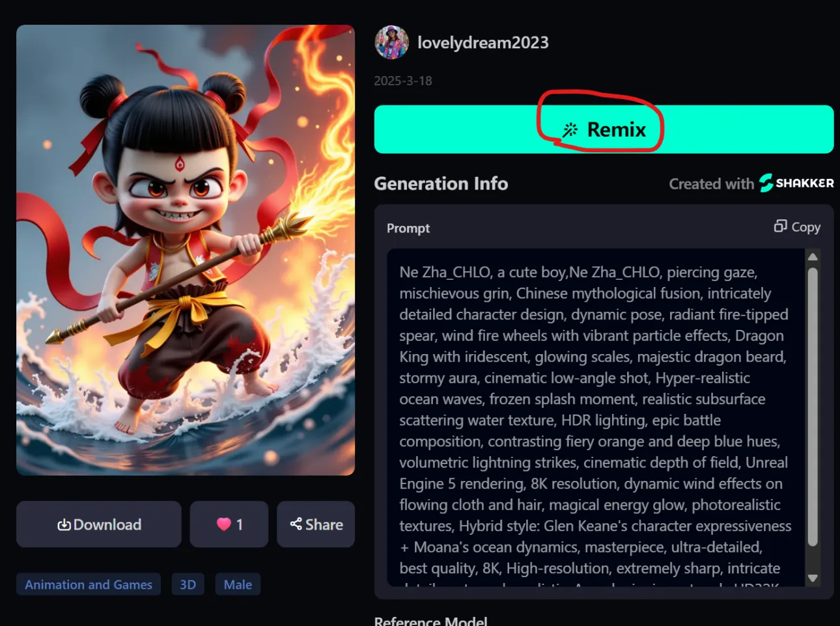Select the Male tag
Screen dimensions: 840x626
pyautogui.click(x=238, y=584)
